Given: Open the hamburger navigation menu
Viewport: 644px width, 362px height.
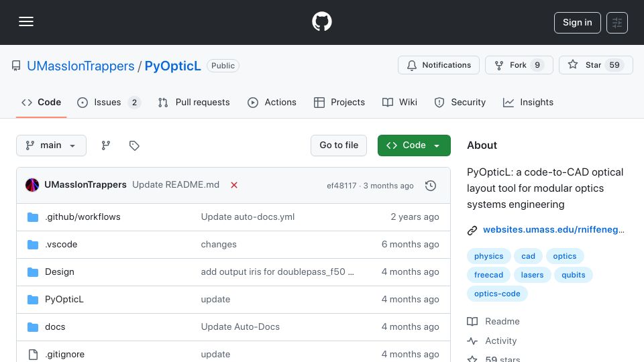Looking at the screenshot, I should (26, 21).
